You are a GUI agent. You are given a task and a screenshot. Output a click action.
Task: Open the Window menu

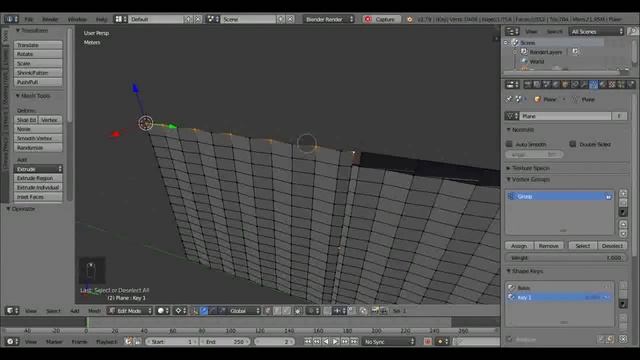(77, 19)
